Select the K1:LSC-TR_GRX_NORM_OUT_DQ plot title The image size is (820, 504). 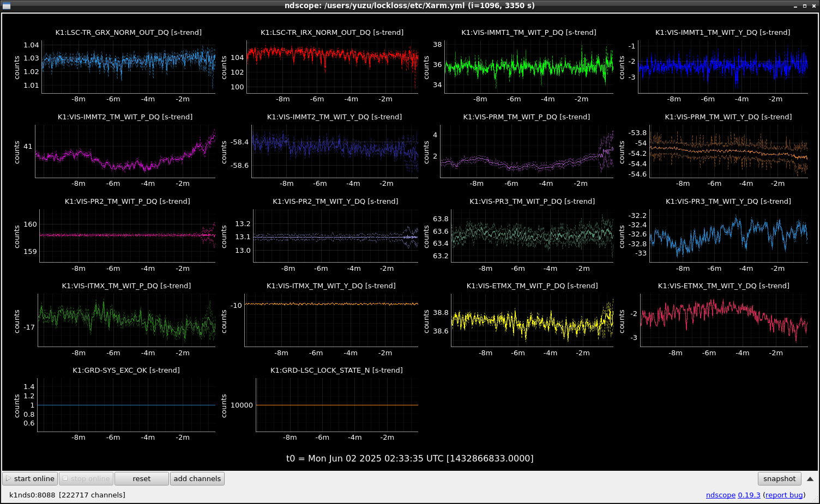click(129, 32)
